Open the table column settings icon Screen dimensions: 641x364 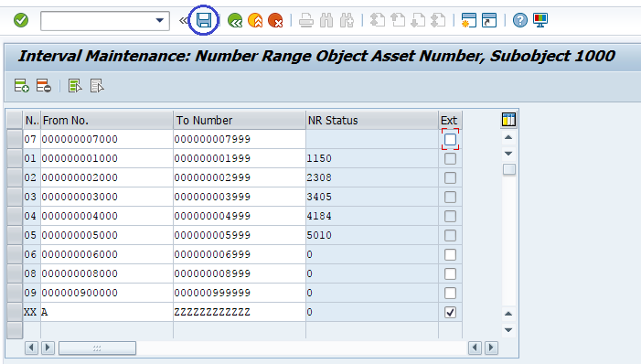(x=508, y=120)
